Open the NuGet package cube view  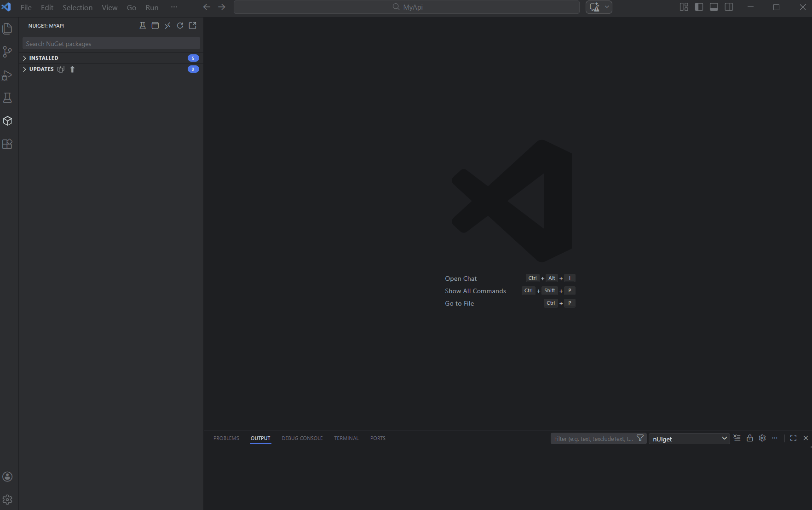[7, 121]
